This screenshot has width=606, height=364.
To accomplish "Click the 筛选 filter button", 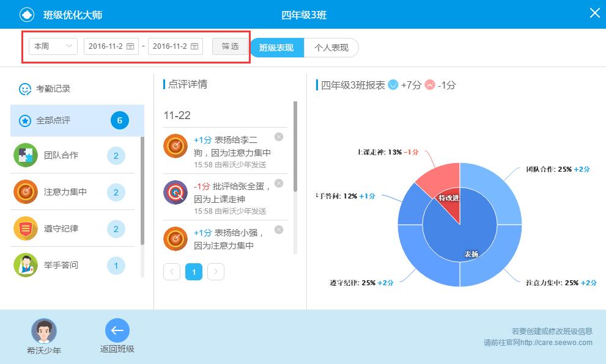I will tap(230, 46).
